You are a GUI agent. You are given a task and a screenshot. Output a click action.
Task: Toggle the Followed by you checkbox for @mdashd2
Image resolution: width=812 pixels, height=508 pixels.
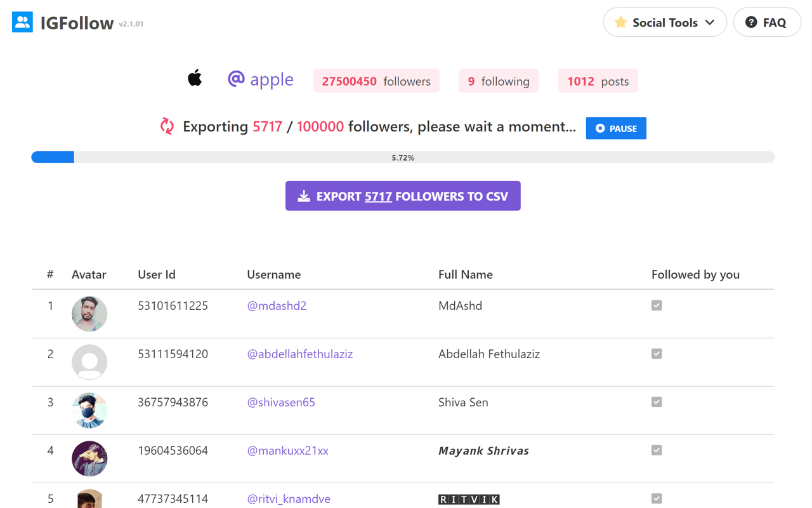pyautogui.click(x=657, y=305)
